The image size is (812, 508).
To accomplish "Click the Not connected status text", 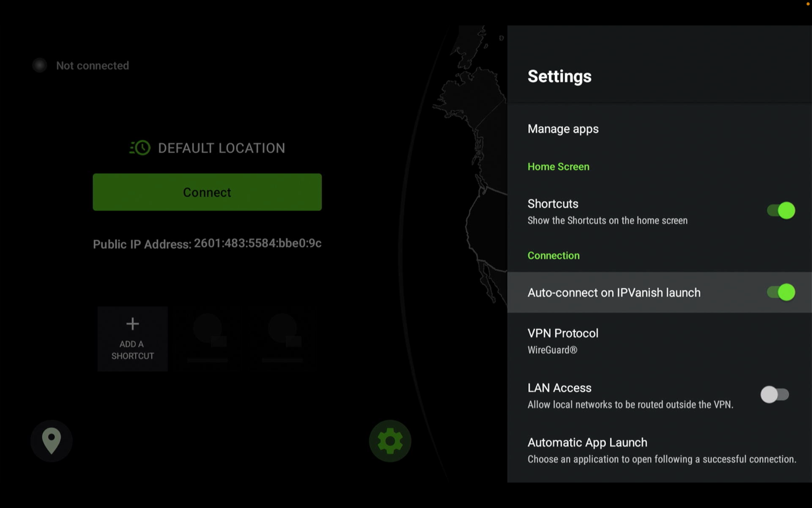I will click(93, 65).
